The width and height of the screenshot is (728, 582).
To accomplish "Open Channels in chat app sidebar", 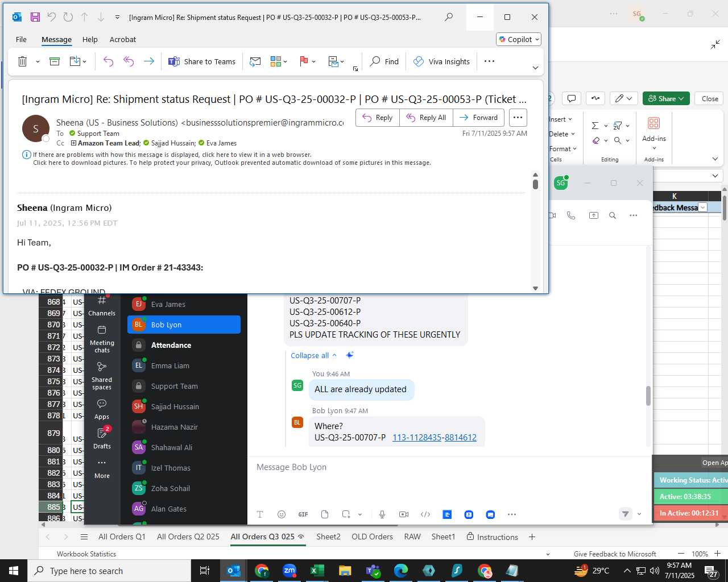I will pyautogui.click(x=102, y=306).
